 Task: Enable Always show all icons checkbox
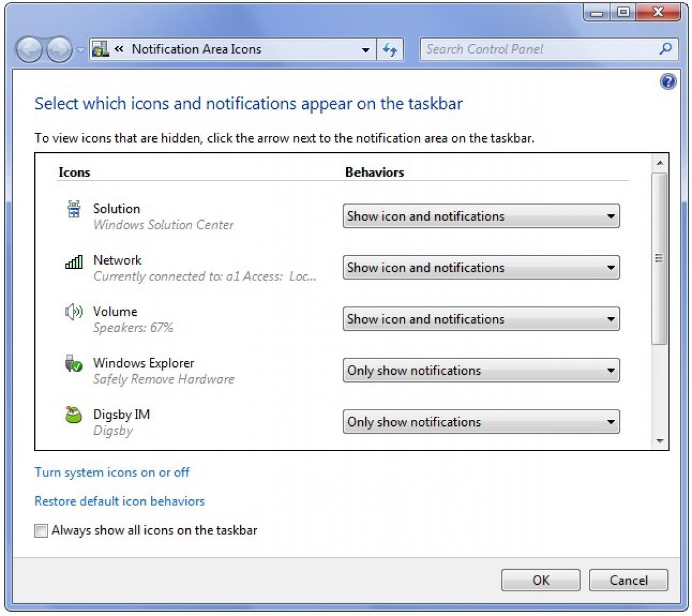click(x=41, y=531)
